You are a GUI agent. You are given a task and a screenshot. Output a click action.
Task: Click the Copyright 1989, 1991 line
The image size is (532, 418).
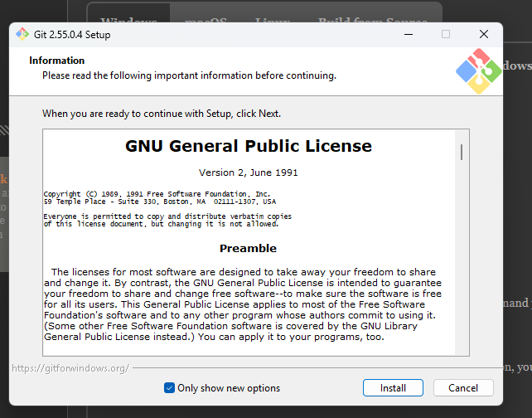pyautogui.click(x=157, y=194)
